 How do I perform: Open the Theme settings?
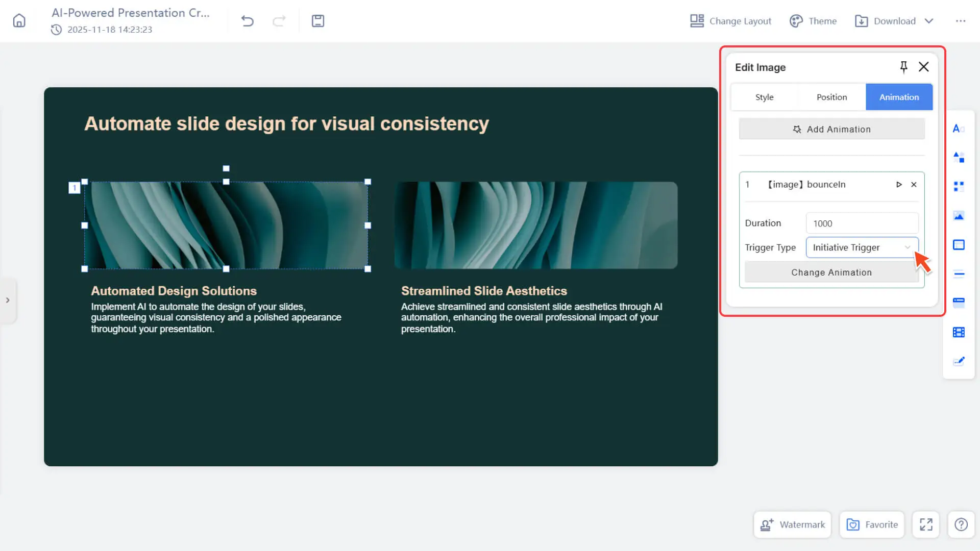click(813, 21)
